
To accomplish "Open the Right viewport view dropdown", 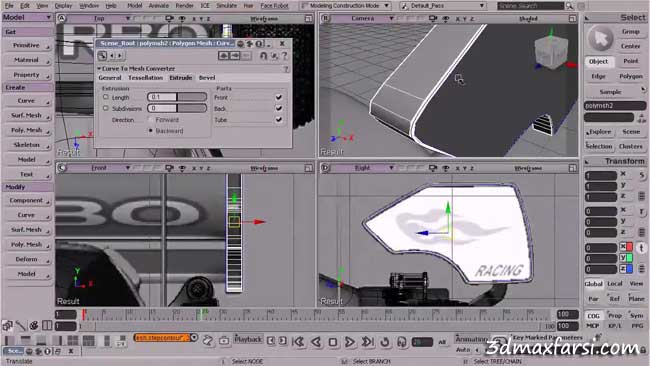I will [x=391, y=168].
